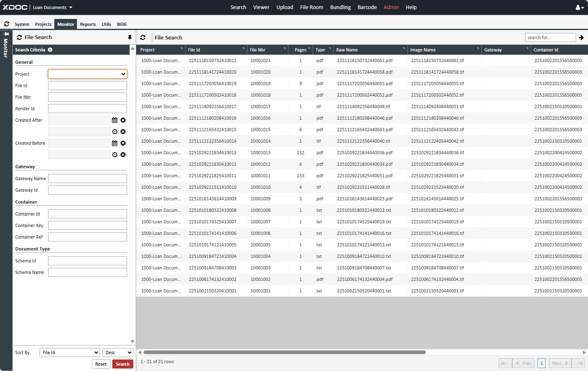Open the Raw Name column menu arrow
Image resolution: width=588 pixels, height=371 pixels.
[404, 49]
